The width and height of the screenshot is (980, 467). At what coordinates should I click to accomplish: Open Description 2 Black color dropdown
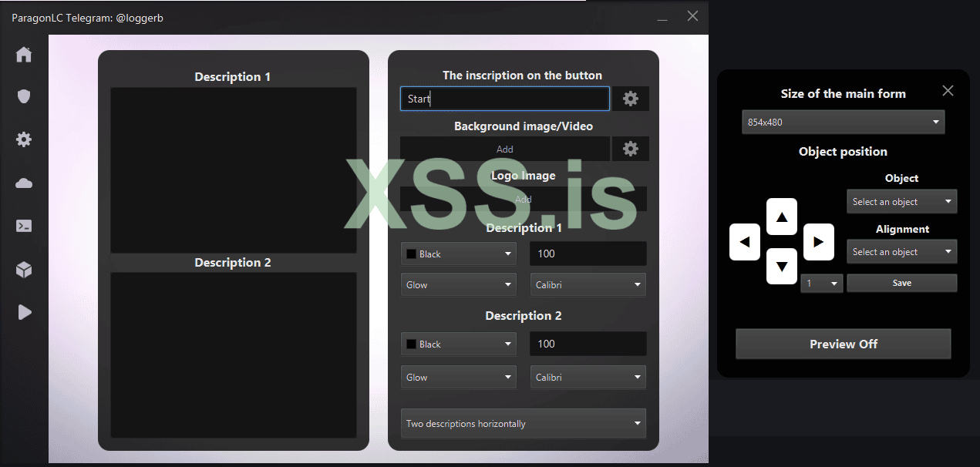pyautogui.click(x=459, y=344)
